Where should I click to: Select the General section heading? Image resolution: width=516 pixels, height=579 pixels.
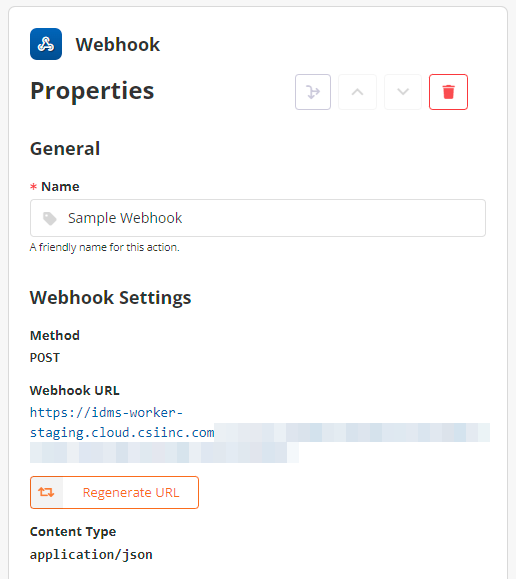(65, 149)
